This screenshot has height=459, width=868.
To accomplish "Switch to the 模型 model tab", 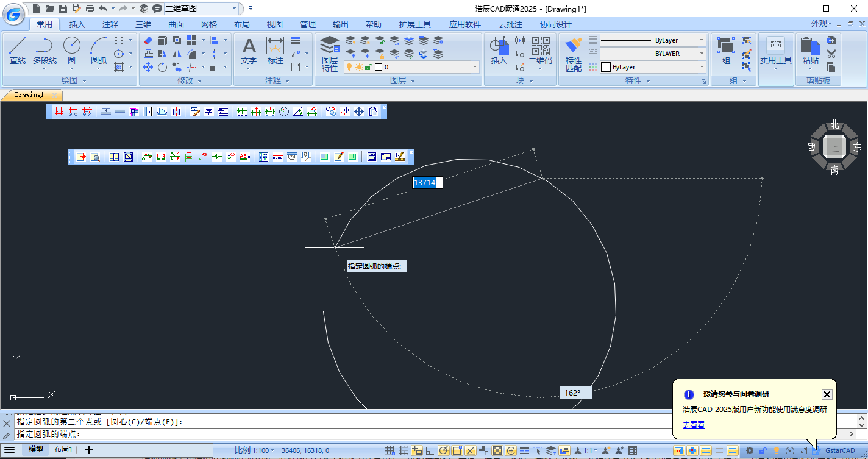I will pos(36,449).
